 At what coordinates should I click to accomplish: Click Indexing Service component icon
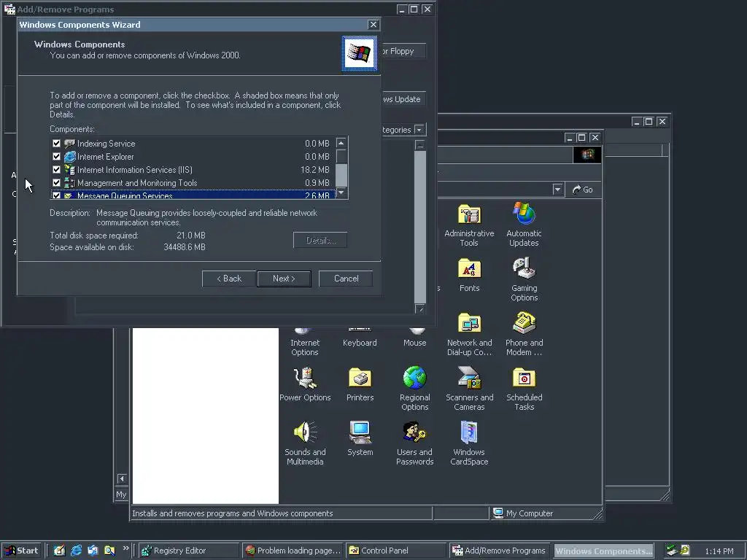tap(69, 144)
